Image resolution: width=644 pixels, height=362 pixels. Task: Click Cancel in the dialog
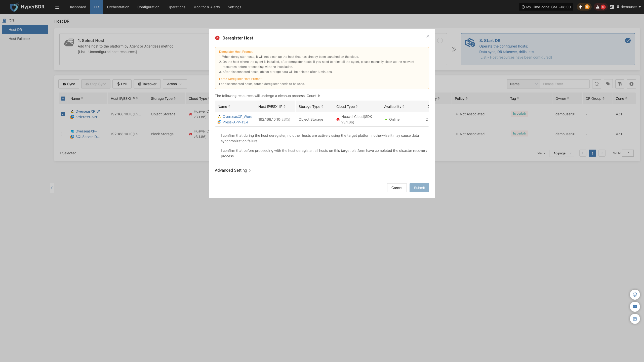pyautogui.click(x=397, y=188)
